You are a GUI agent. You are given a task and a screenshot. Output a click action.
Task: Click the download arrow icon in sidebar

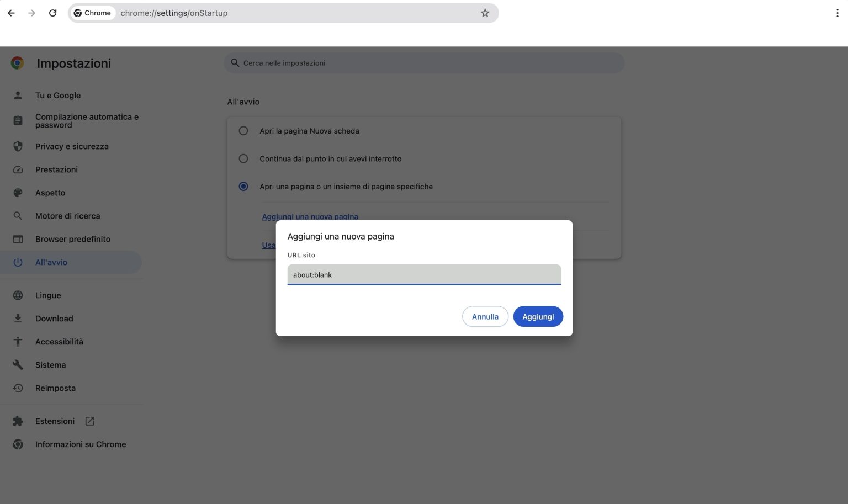pos(18,319)
